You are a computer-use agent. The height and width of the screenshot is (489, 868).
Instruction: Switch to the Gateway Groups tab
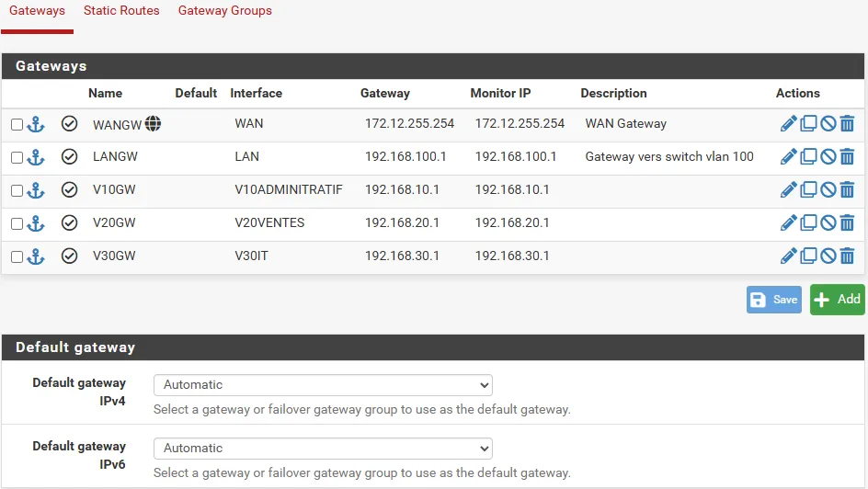click(x=224, y=10)
